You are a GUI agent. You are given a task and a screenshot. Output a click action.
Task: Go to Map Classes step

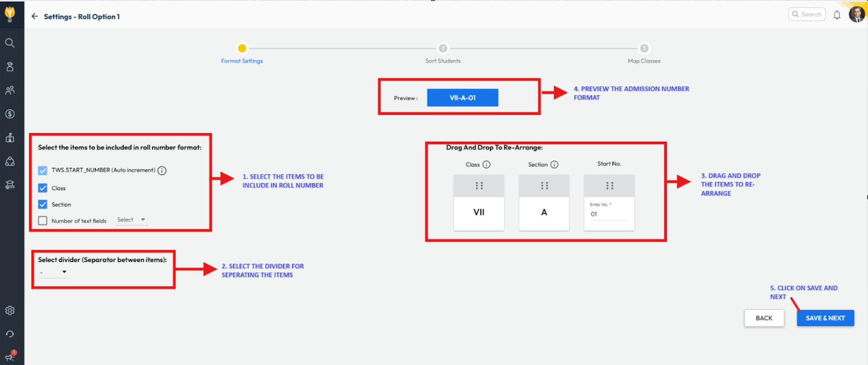644,48
